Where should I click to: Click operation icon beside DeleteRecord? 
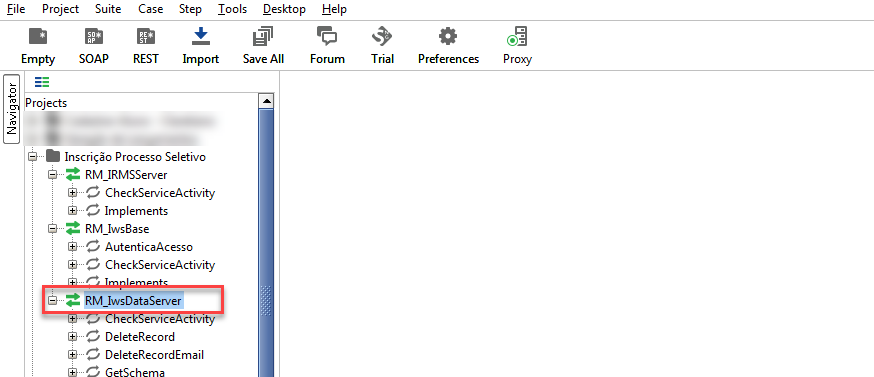pyautogui.click(x=93, y=337)
